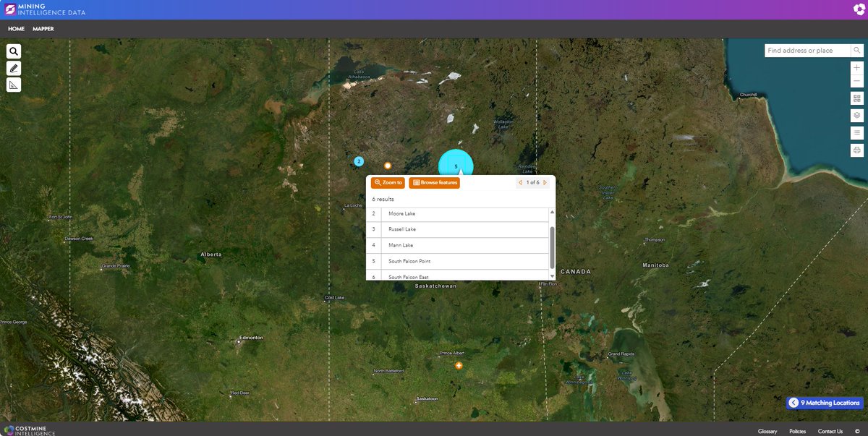
Task: Open the print map tool
Action: tap(857, 150)
